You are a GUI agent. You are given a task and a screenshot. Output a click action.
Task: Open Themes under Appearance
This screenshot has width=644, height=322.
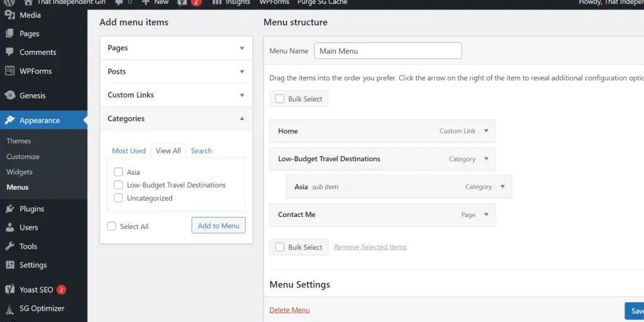point(18,141)
